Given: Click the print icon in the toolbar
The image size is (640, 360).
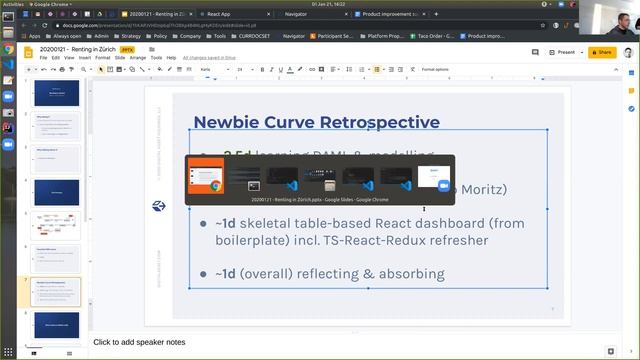Looking at the screenshot, I should click(x=62, y=69).
